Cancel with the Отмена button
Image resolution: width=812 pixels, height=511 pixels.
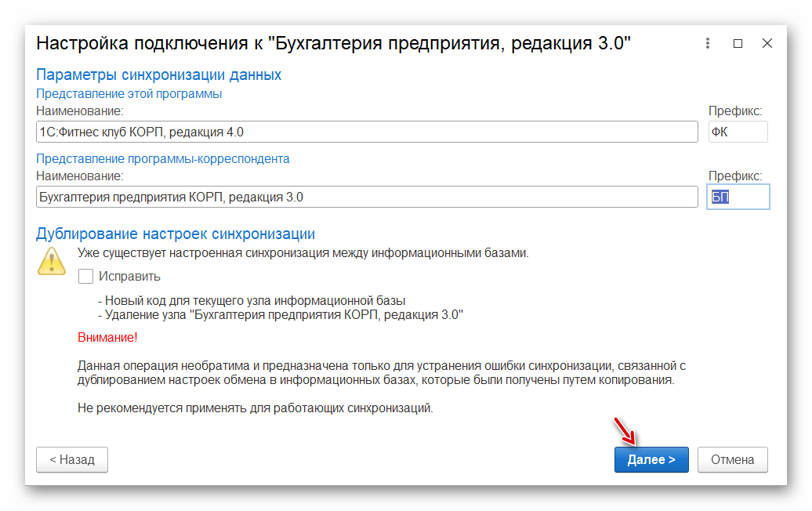(732, 460)
